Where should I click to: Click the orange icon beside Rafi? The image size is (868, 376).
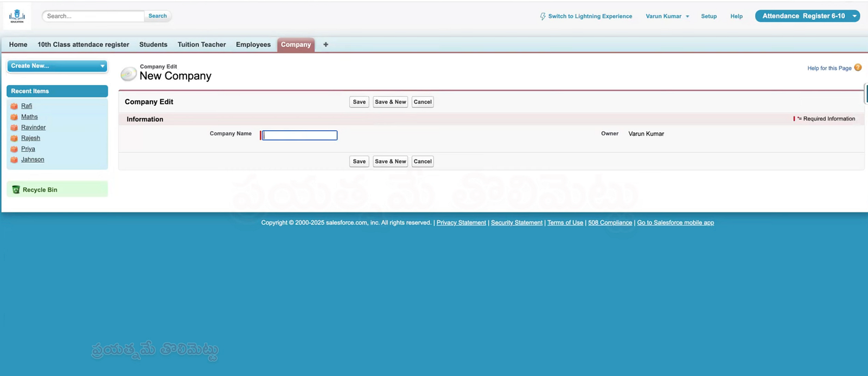(14, 106)
